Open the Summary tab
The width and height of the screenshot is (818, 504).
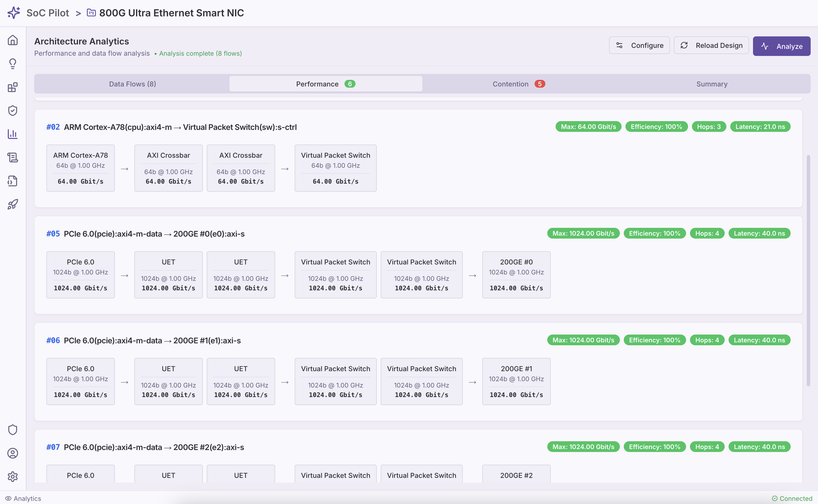(x=712, y=84)
